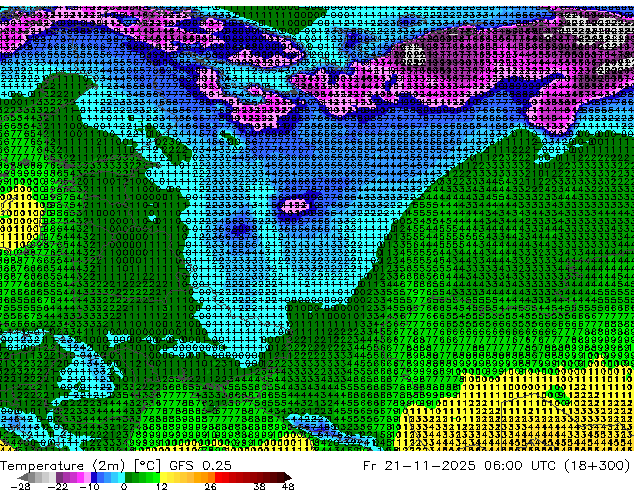Click the 26 legend value label
This screenshot has height=490, width=634.
coord(210,486)
